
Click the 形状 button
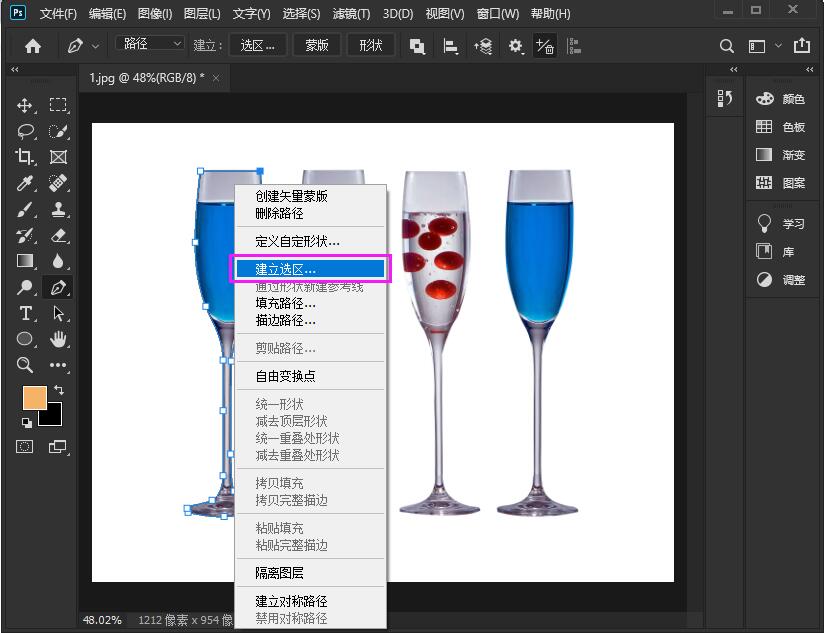pos(370,46)
